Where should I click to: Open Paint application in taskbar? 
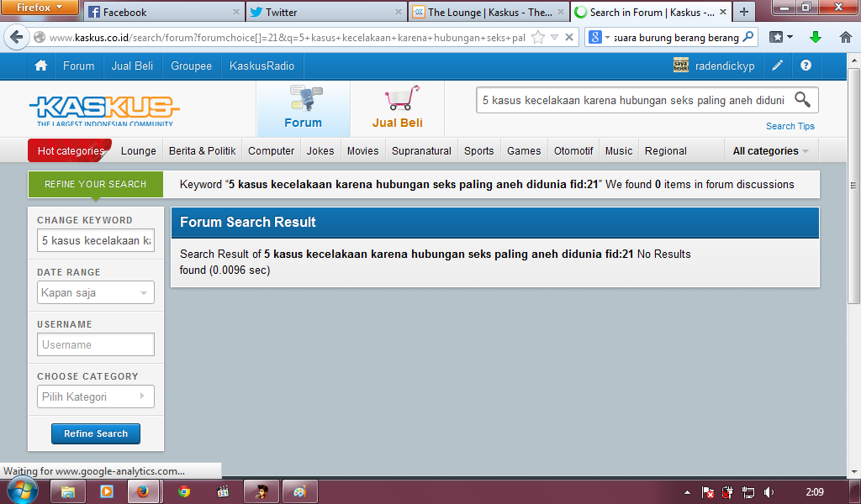coord(299,491)
